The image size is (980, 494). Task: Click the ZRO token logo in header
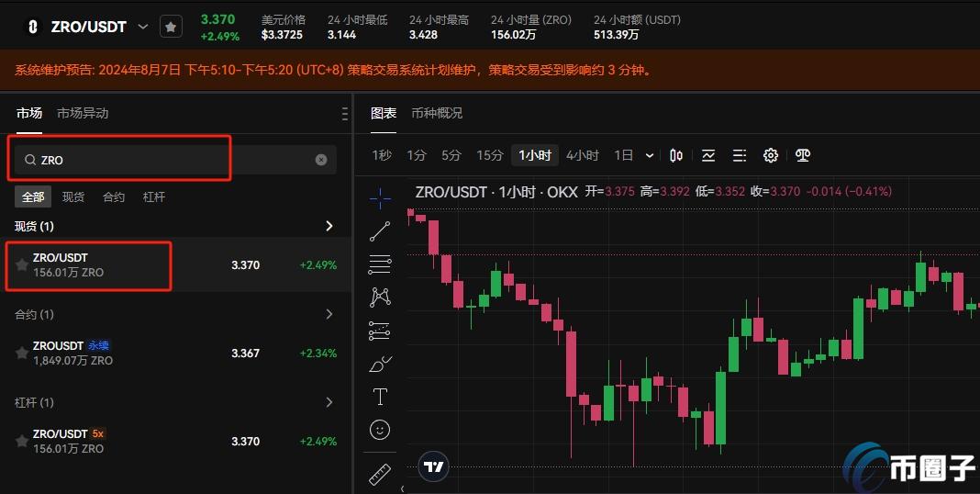coord(32,27)
